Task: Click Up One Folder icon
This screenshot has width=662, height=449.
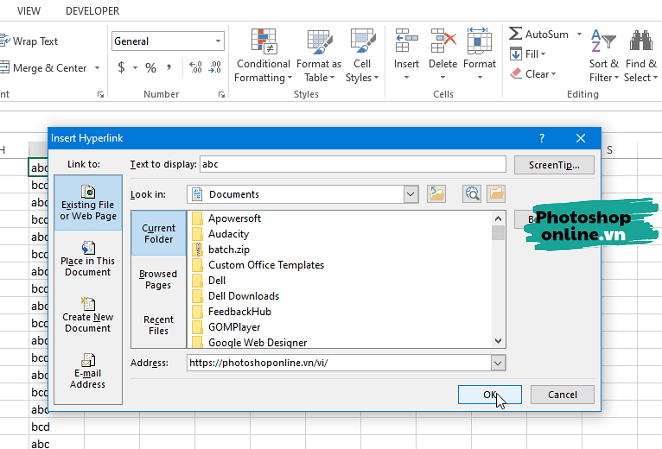Action: point(436,194)
